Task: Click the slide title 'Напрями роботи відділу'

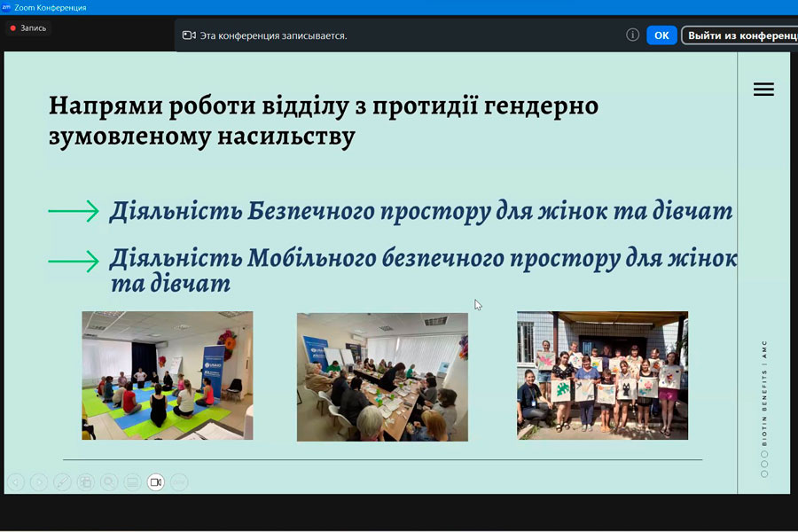Action: pos(199,106)
